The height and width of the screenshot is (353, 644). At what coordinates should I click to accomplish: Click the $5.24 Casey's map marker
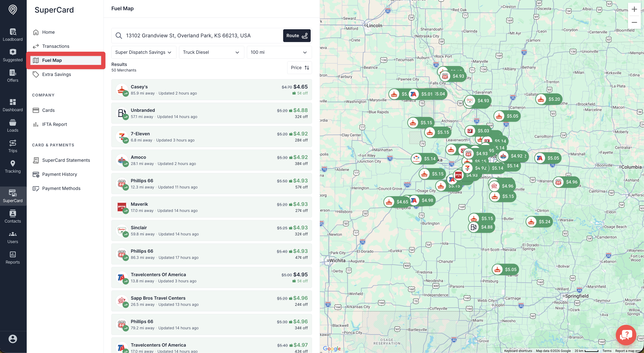(x=539, y=222)
